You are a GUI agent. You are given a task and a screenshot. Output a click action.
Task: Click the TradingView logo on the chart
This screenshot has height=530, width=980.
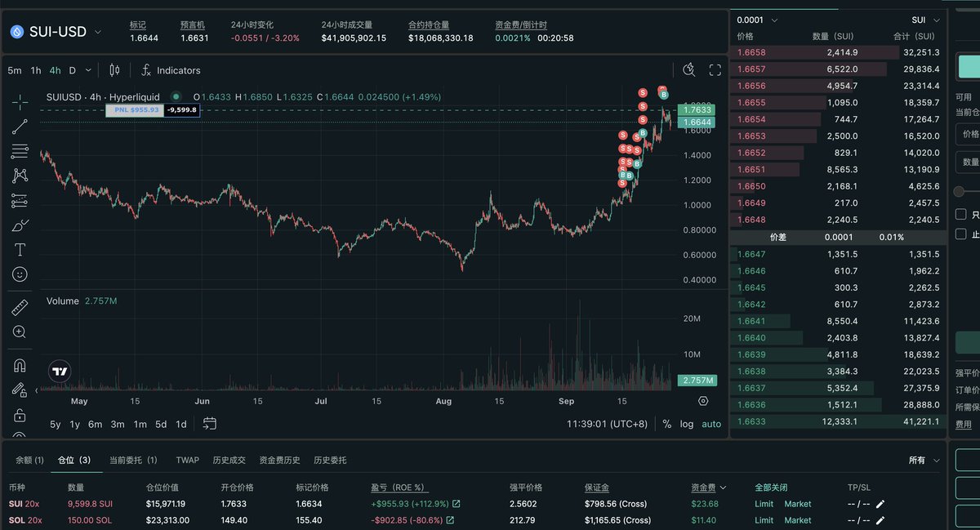coord(60,372)
